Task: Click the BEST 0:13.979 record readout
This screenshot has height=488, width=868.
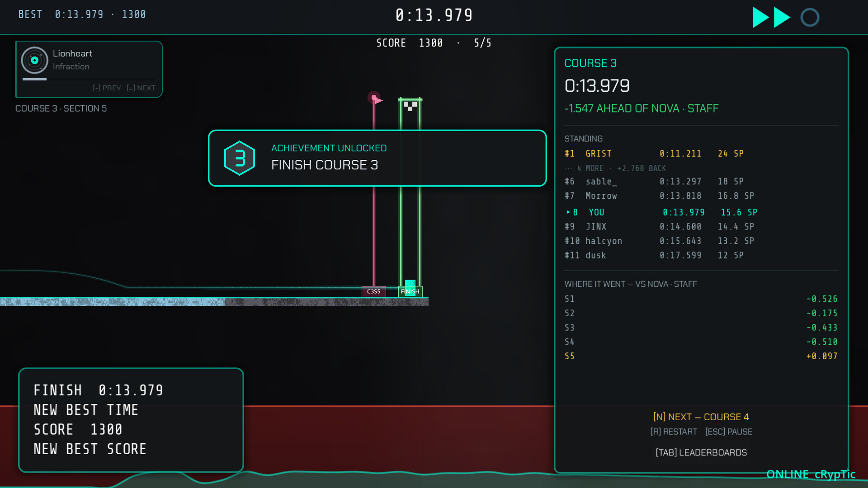Action: (82, 14)
